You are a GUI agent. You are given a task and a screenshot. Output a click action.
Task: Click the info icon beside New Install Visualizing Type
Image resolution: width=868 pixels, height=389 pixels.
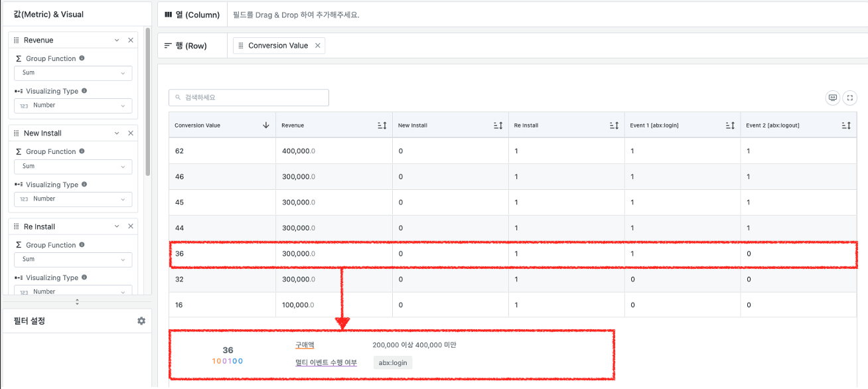pyautogui.click(x=84, y=185)
